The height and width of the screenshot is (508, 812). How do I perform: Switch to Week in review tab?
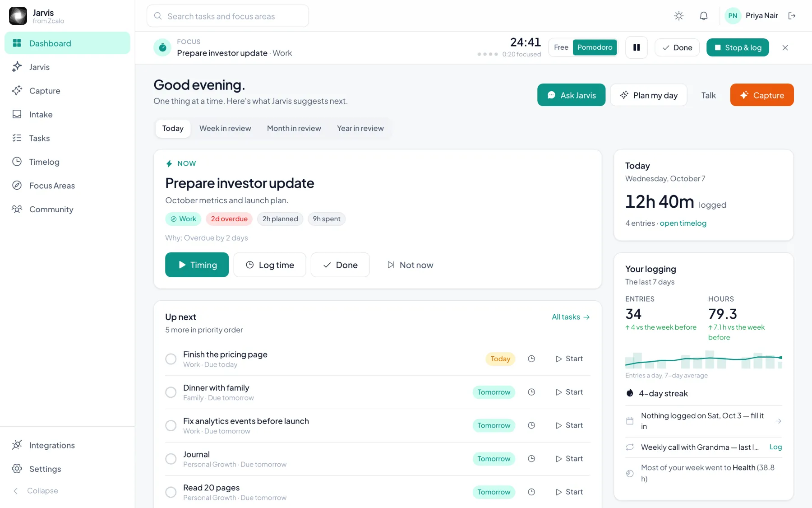point(225,128)
